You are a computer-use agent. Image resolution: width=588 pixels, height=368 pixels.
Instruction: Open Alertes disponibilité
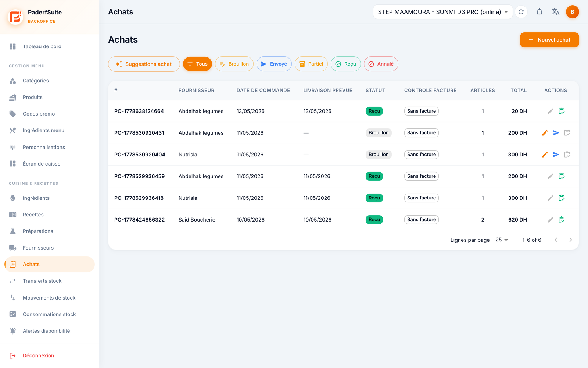point(50,331)
